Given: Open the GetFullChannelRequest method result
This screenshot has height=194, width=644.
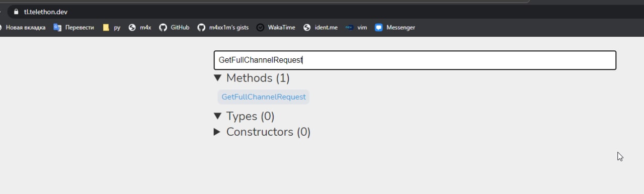Looking at the screenshot, I should (x=264, y=97).
